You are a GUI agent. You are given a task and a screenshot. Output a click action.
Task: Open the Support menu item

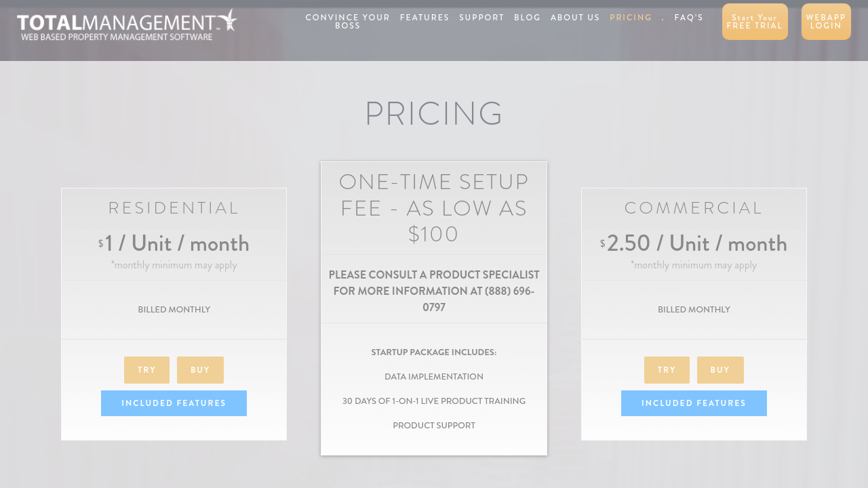tap(481, 18)
